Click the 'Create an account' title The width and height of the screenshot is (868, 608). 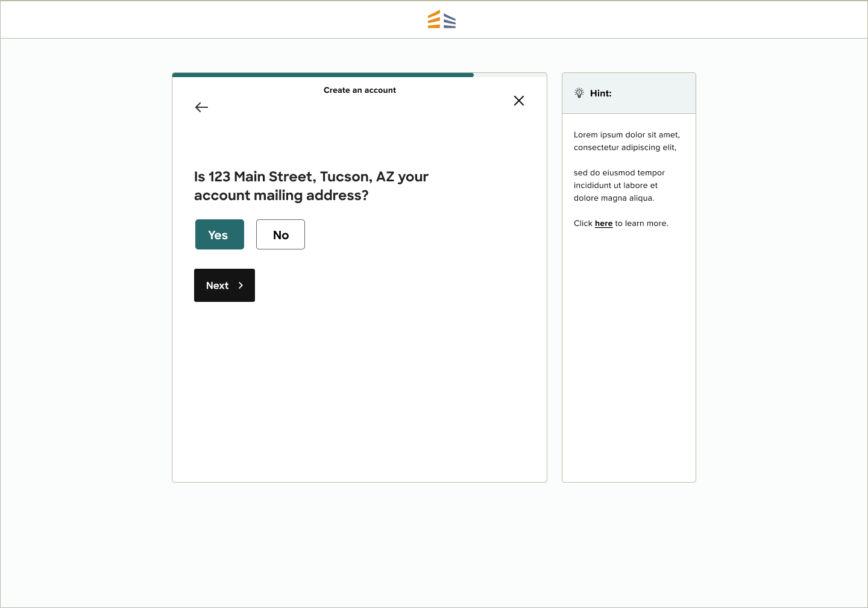pyautogui.click(x=360, y=90)
